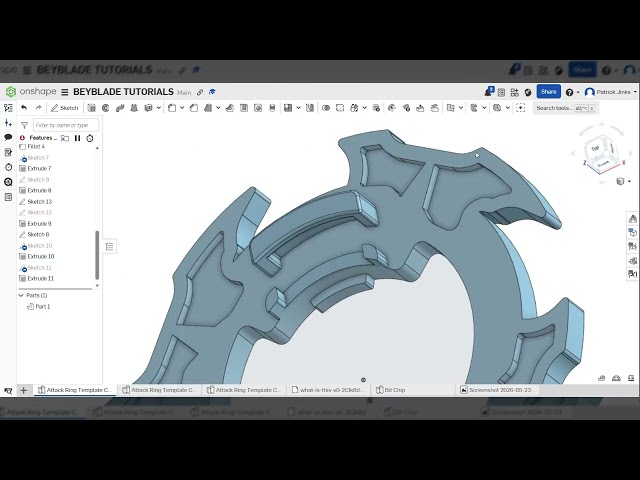Viewport: 640px width, 480px height.
Task: Select the Loft tool icon
Action: point(134,108)
